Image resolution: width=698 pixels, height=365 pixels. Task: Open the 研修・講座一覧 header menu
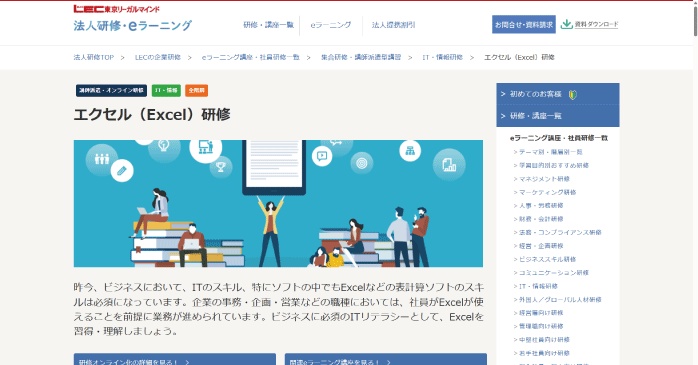pyautogui.click(x=268, y=25)
